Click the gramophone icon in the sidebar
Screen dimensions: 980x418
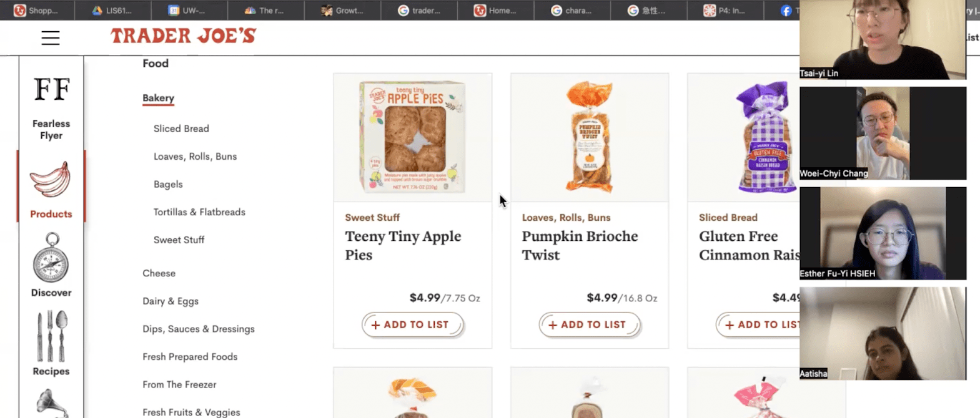(51, 404)
